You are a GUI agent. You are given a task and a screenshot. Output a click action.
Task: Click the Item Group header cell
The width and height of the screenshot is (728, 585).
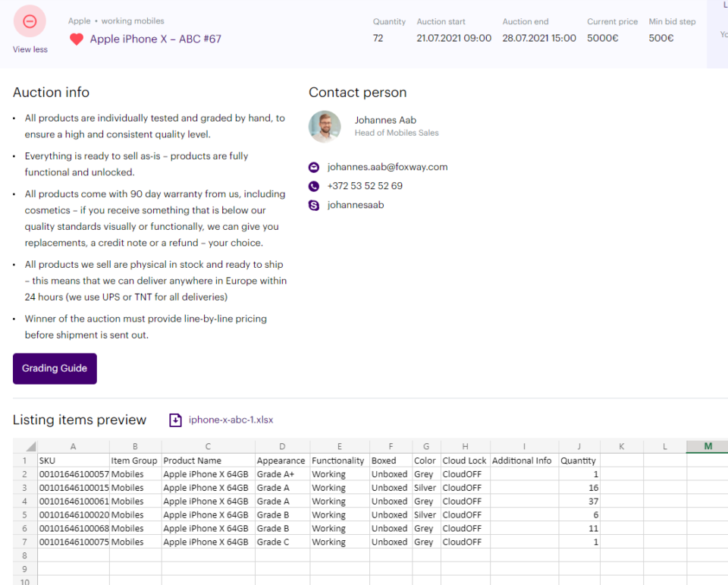click(136, 461)
